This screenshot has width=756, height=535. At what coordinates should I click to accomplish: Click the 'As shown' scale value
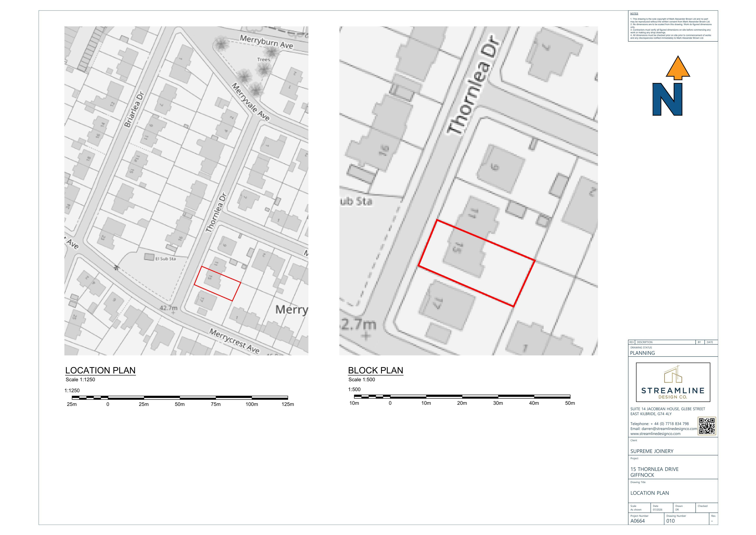coord(635,510)
